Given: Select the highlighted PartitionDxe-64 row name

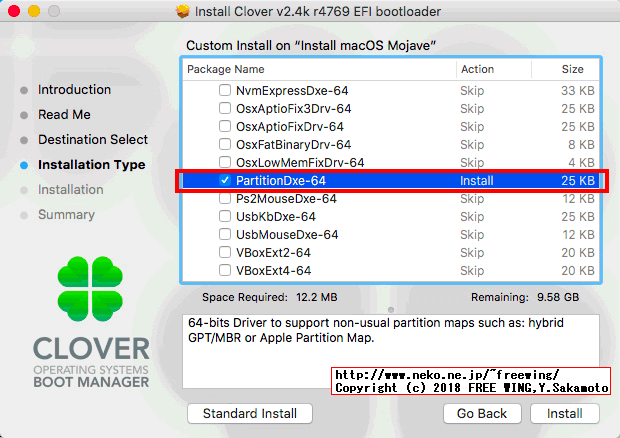Looking at the screenshot, I should coord(281,181).
